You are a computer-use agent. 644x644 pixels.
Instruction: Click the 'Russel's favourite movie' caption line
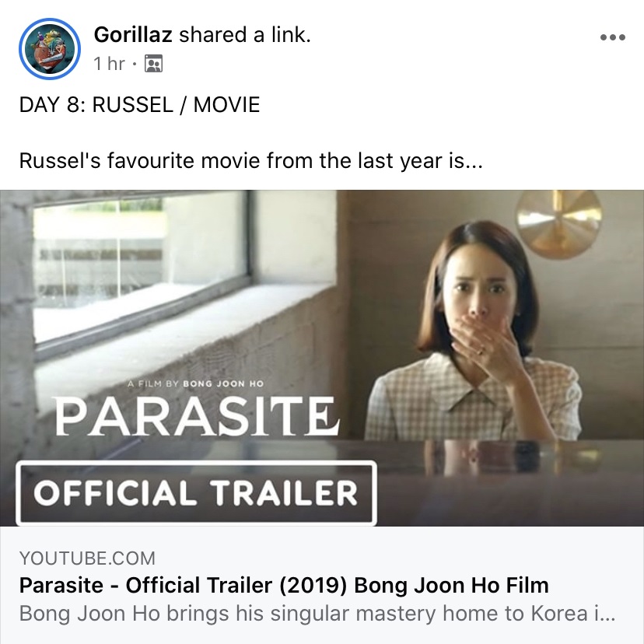pyautogui.click(x=251, y=160)
